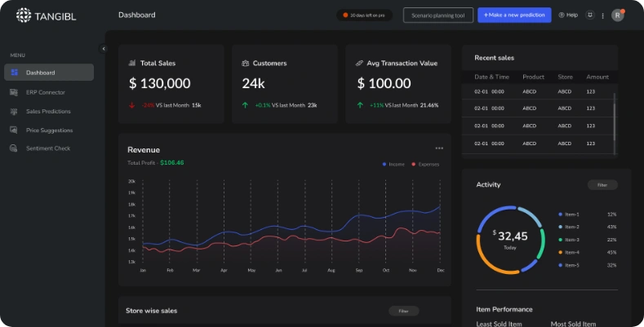This screenshot has height=327, width=644.
Task: Click the Sales Predictions sidebar icon
Action: point(14,111)
